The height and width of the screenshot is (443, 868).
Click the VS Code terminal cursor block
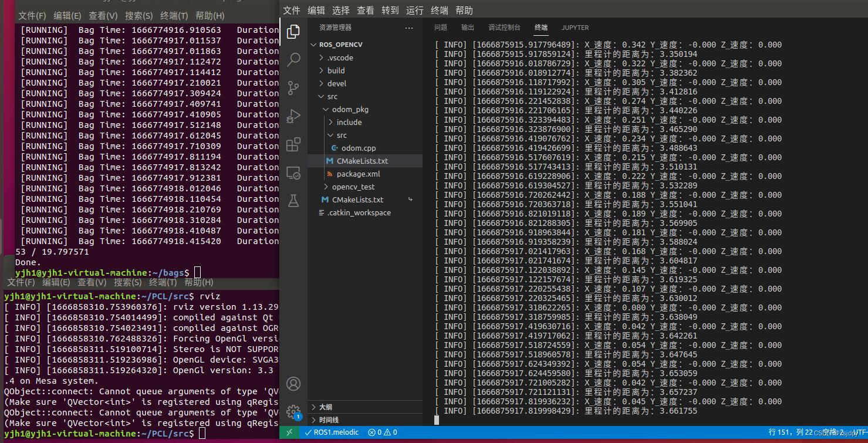pos(437,420)
